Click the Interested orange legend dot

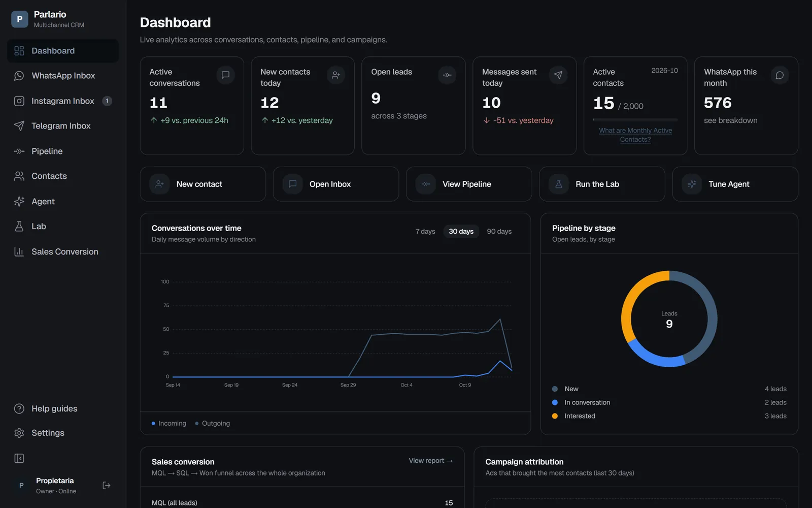coord(555,416)
